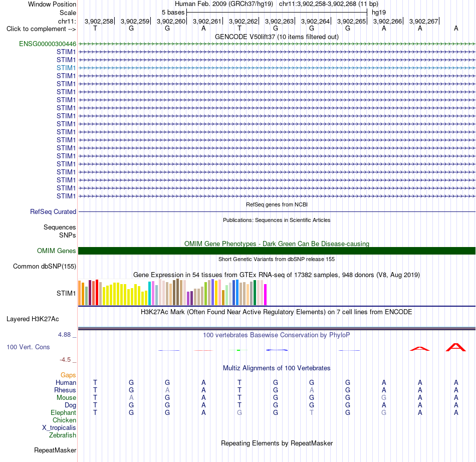Click the magenta last bar in GTEx chart
This screenshot has height=462, width=476.
tap(266, 295)
